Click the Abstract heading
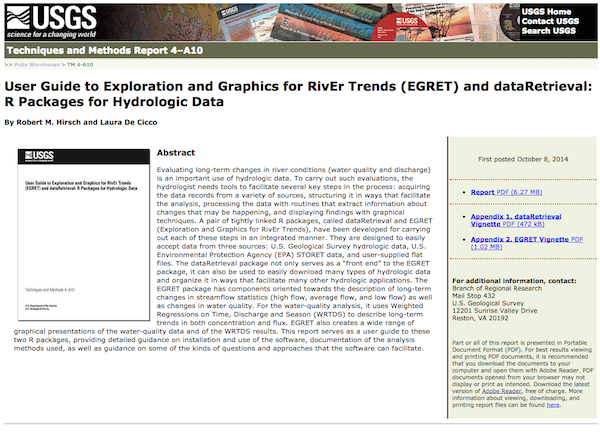 click(180, 154)
